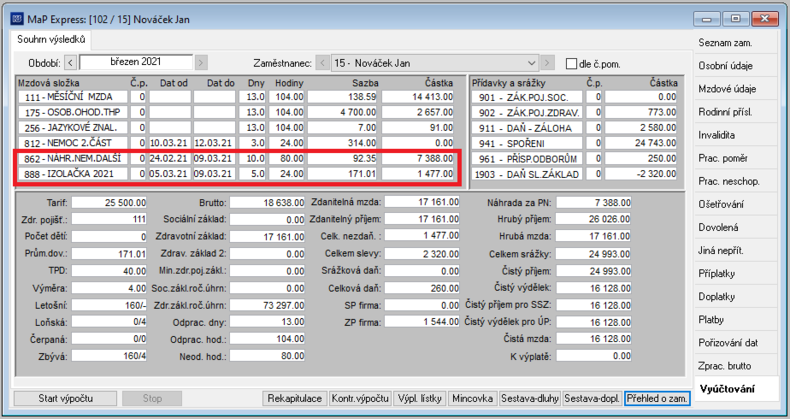
Task: Go to next period with right arrow
Action: [201, 63]
